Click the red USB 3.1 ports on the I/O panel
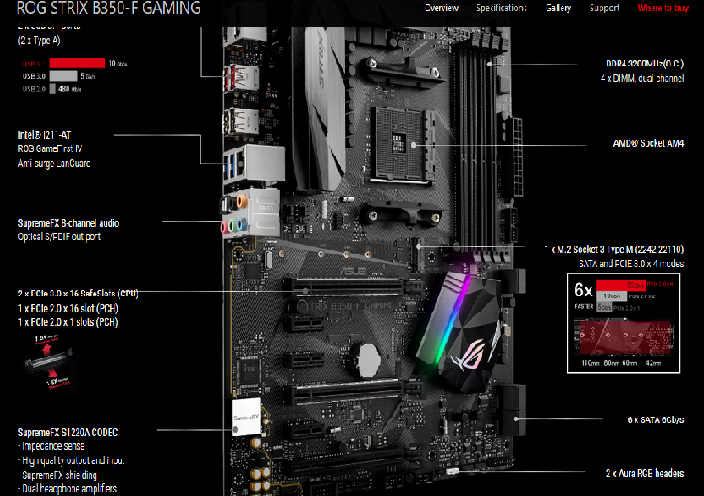The image size is (704, 496). click(242, 77)
